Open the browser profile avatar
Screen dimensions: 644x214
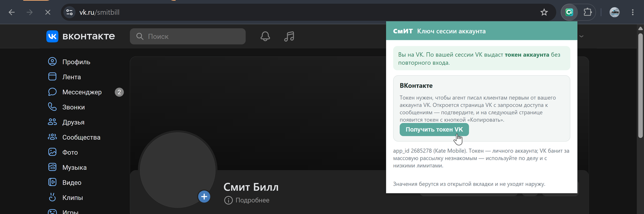pos(615,12)
